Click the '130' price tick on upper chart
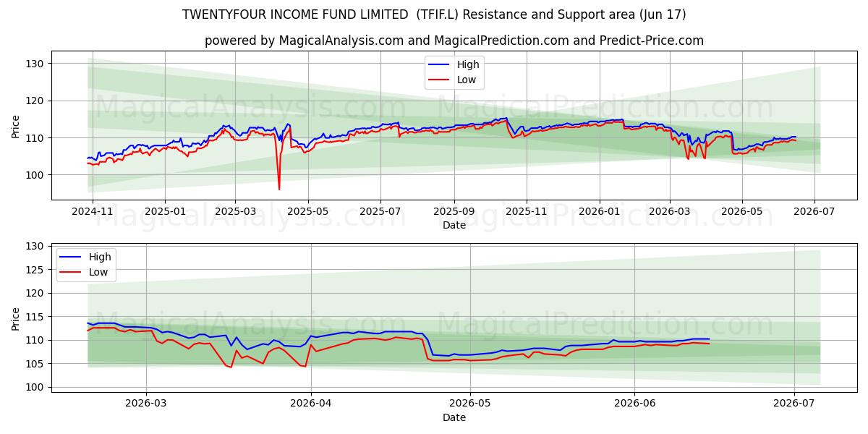The width and height of the screenshot is (868, 434). point(35,64)
